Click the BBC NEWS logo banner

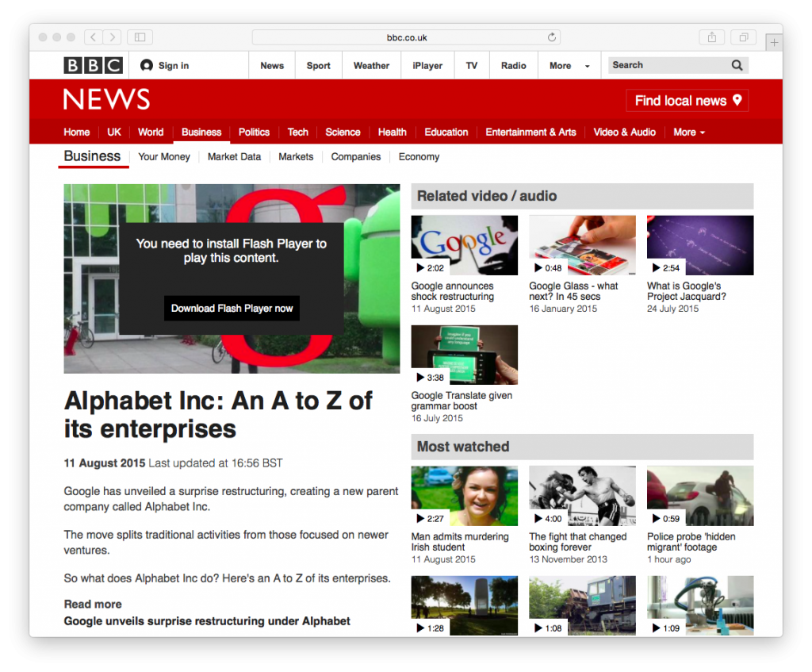tap(107, 99)
